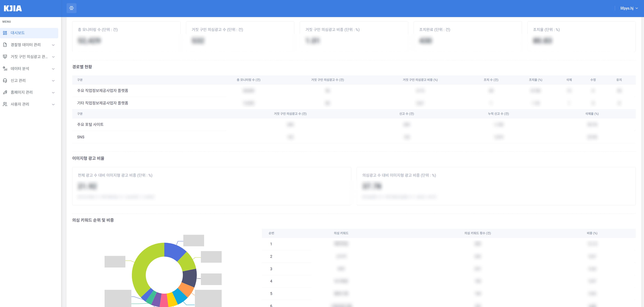The width and height of the screenshot is (644, 307).
Task: Click the users icon for 사용자 관리
Action: (x=5, y=104)
